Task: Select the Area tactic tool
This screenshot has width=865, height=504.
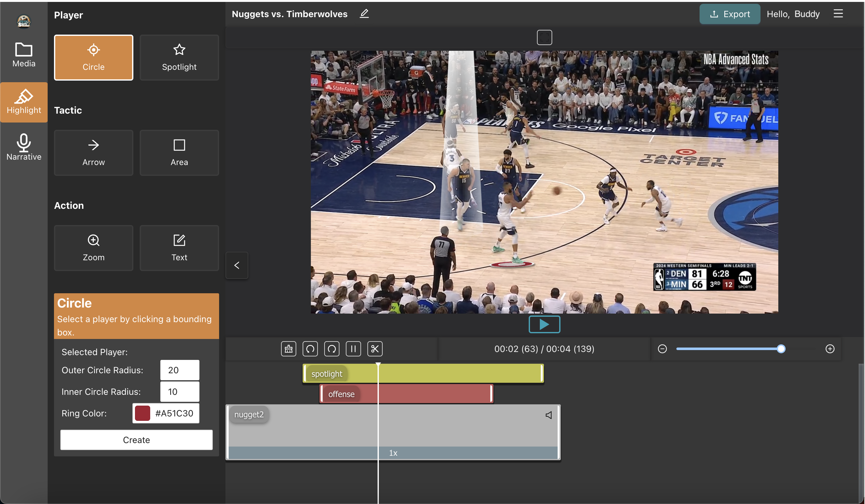Action: click(x=179, y=152)
